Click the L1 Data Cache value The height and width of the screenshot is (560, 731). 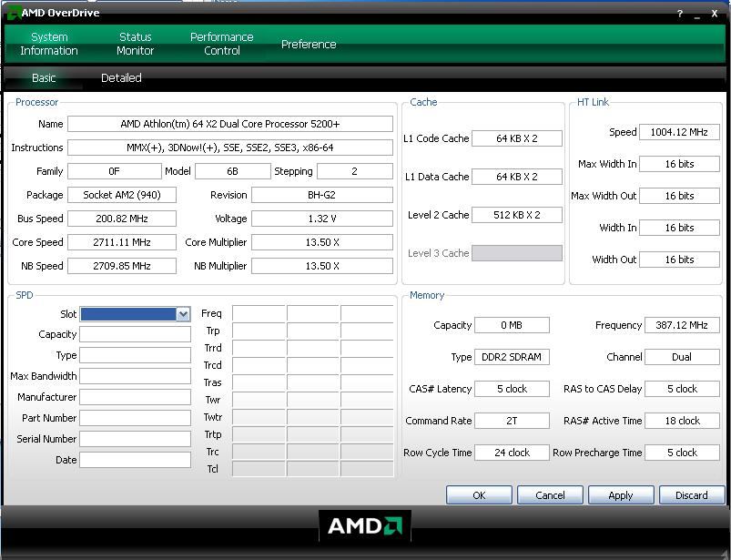(x=517, y=177)
